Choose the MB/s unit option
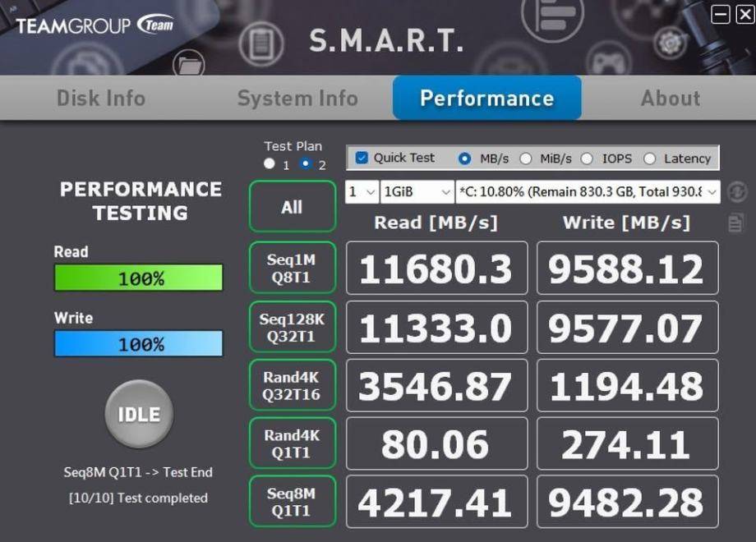 pos(465,158)
